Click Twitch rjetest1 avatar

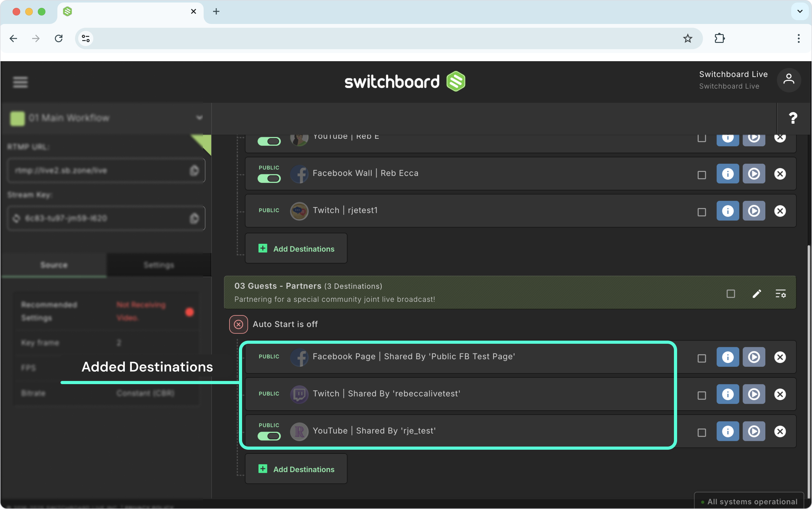tap(299, 211)
